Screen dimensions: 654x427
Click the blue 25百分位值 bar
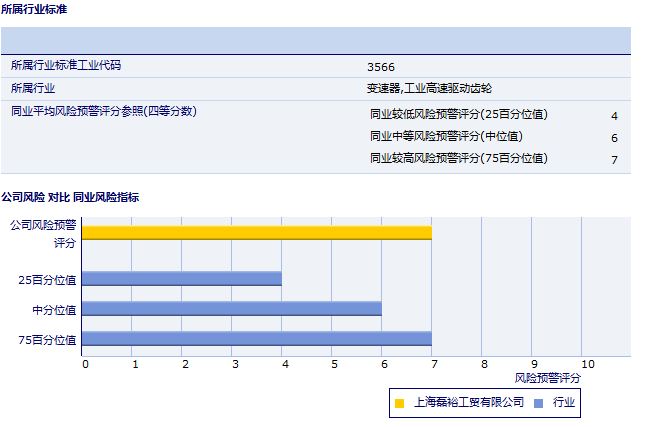point(181,279)
